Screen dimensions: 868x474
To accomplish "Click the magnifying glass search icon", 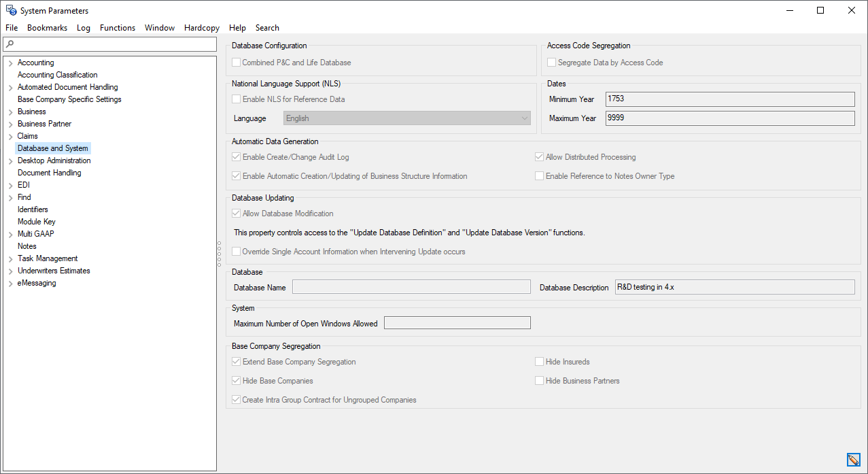I will [x=7, y=43].
